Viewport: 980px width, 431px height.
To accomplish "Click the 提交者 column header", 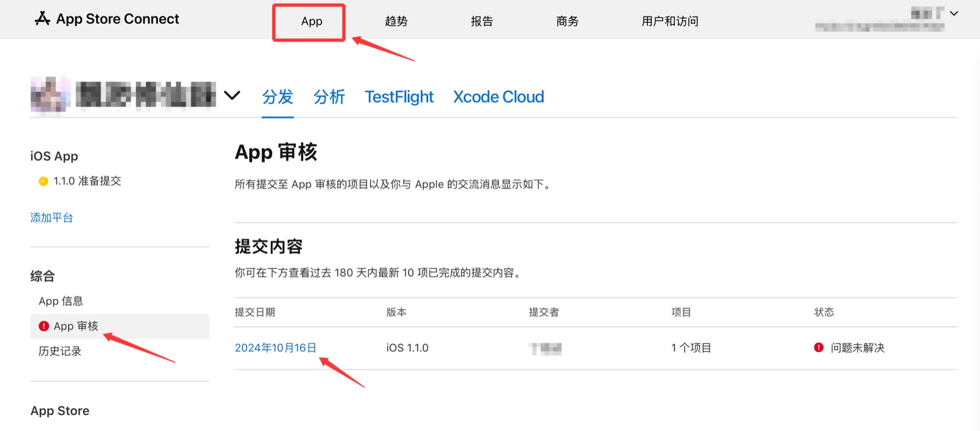I will point(544,312).
